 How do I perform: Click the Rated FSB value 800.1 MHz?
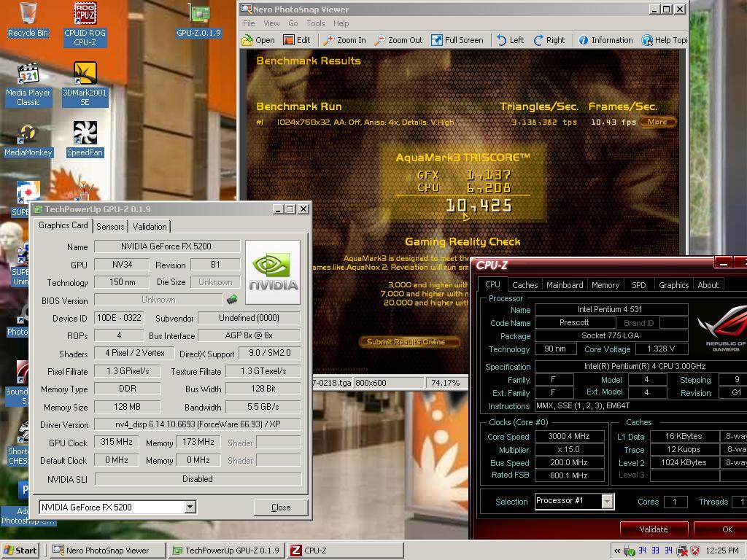pos(569,475)
